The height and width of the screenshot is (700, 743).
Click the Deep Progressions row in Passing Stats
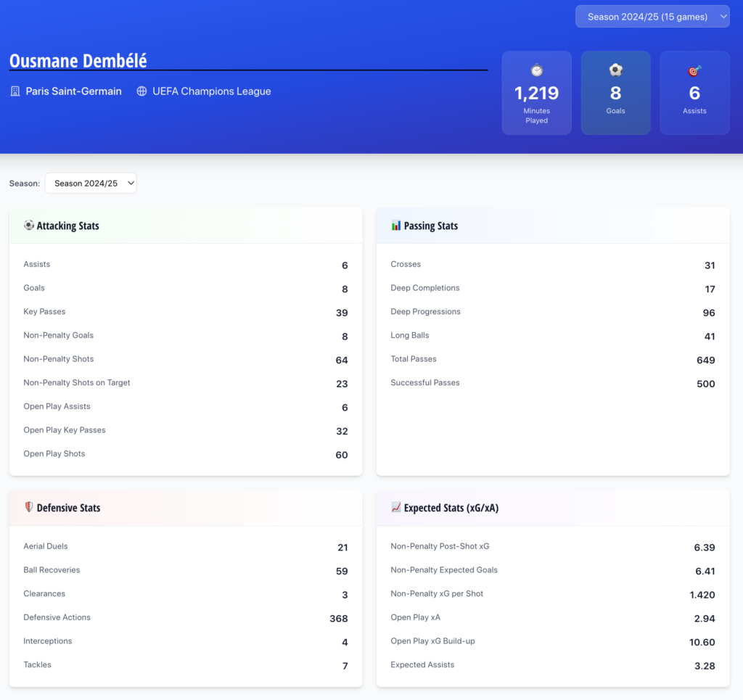552,312
